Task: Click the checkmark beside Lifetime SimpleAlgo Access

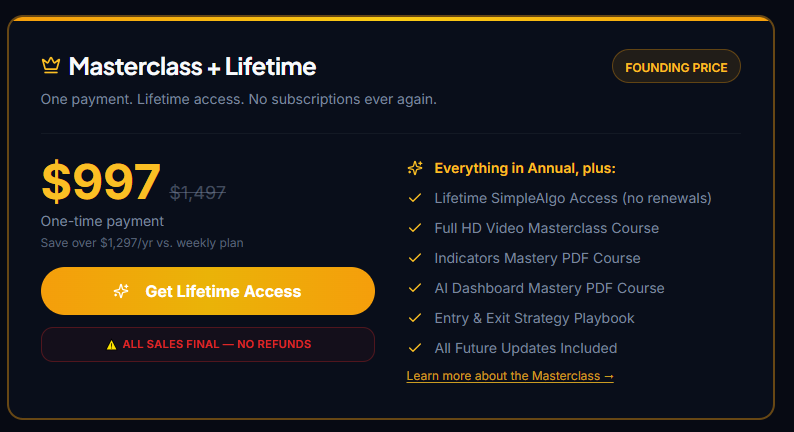Action: (x=415, y=198)
